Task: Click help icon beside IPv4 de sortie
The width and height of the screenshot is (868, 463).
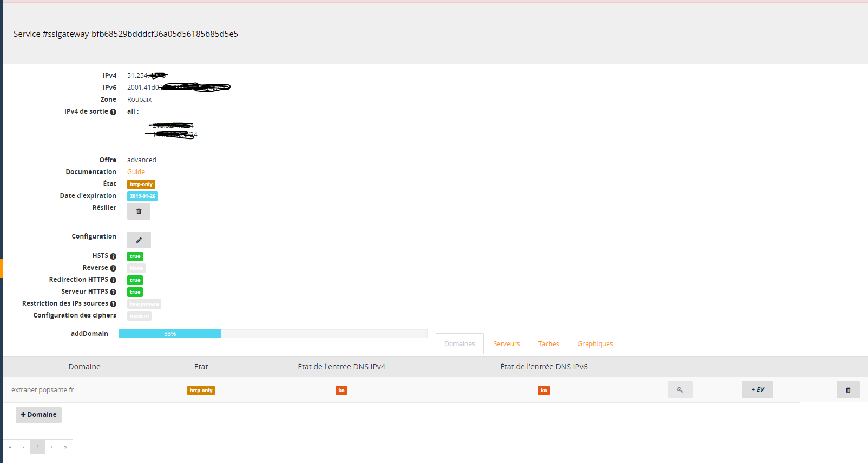Action: coord(113,112)
